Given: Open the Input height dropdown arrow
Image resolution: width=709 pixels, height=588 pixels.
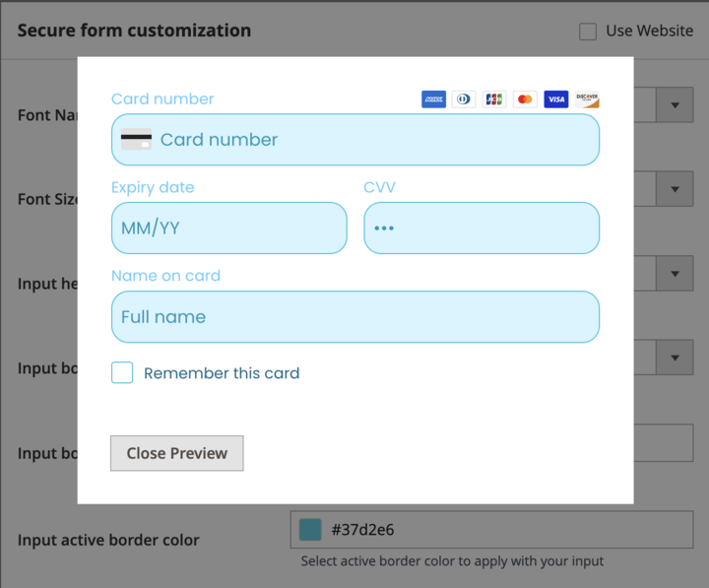Looking at the screenshot, I should tap(676, 274).
